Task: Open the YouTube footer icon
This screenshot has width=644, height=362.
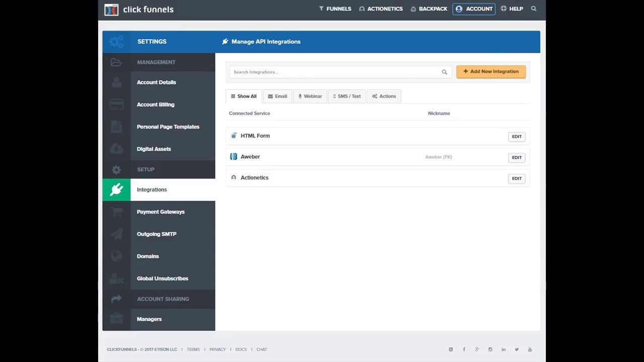Action: click(x=530, y=349)
